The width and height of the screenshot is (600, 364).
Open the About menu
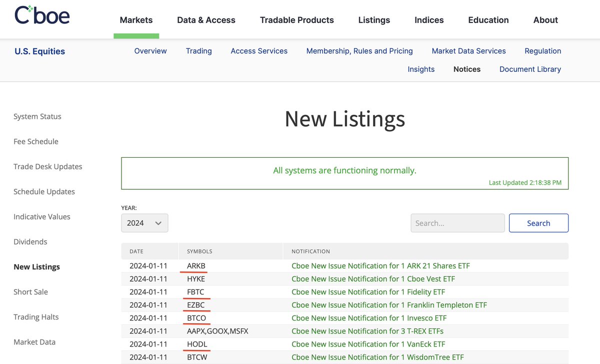(x=545, y=20)
